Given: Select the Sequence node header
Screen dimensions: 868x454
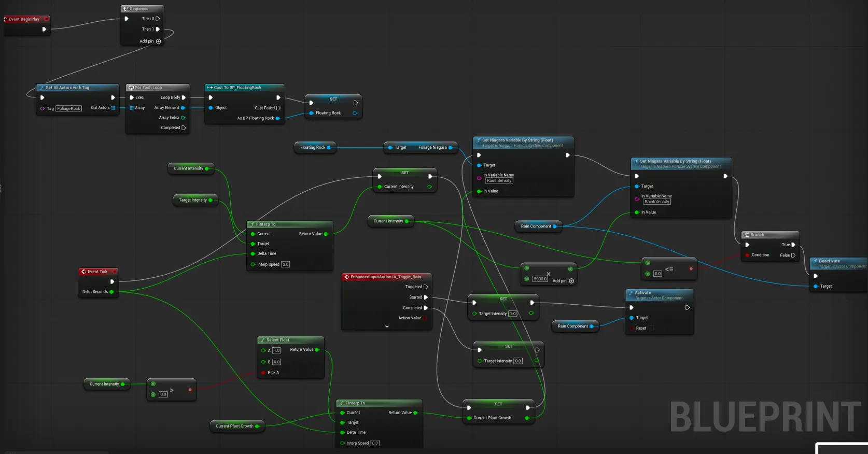Looking at the screenshot, I should pyautogui.click(x=142, y=9).
